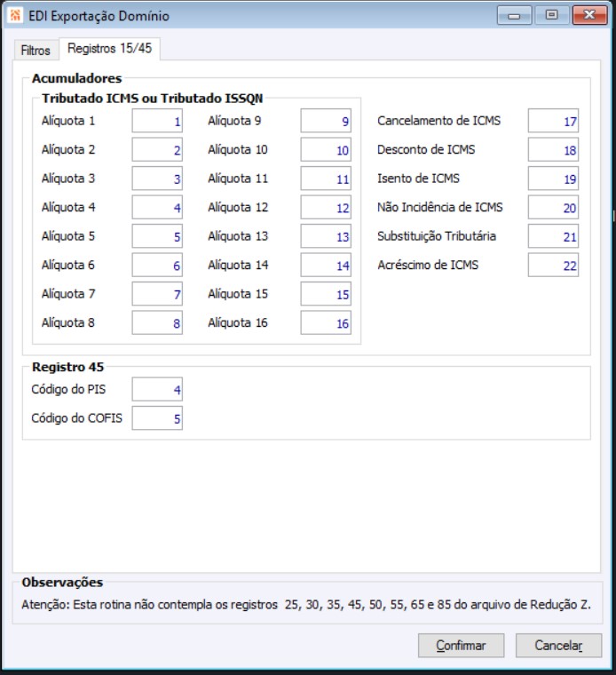Maximize the EDI Exportação Domínio window

click(552, 16)
